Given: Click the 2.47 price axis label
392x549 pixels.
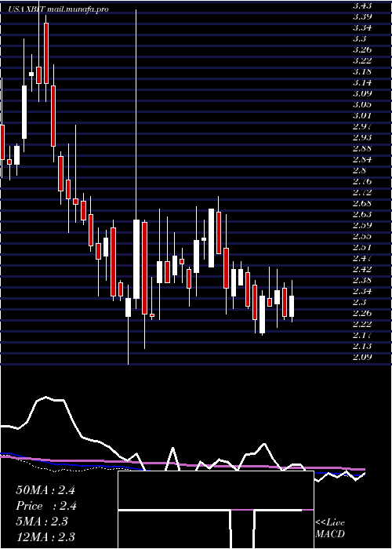Looking at the screenshot, I should [362, 258].
